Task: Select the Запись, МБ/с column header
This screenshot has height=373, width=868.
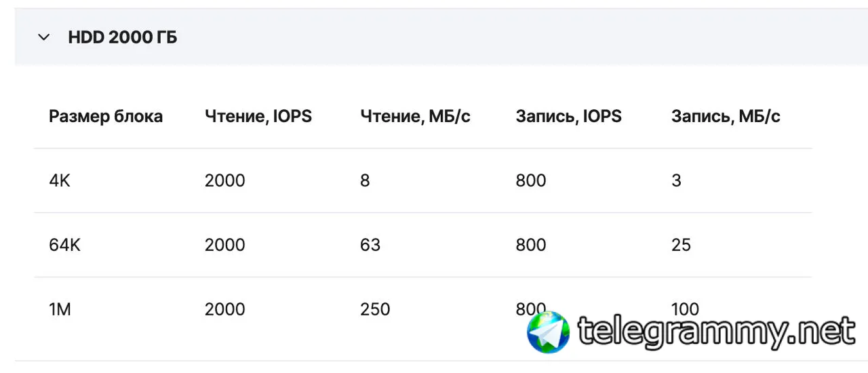Action: [726, 117]
